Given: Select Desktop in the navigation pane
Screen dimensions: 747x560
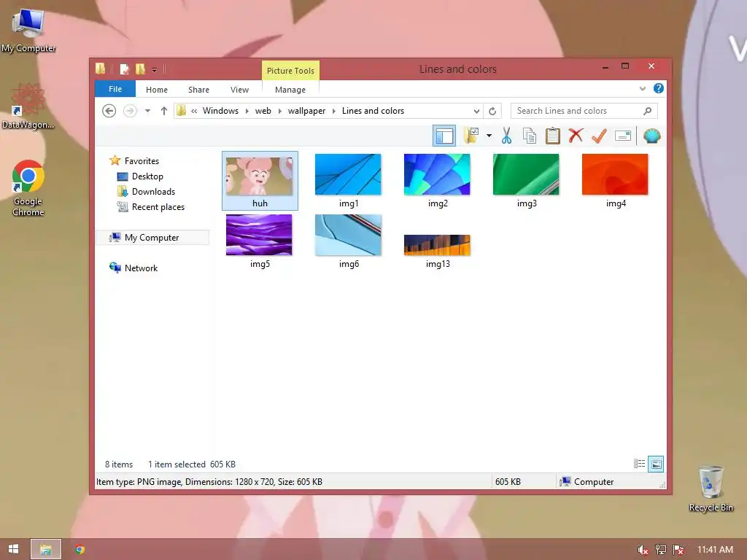Looking at the screenshot, I should click(x=147, y=176).
